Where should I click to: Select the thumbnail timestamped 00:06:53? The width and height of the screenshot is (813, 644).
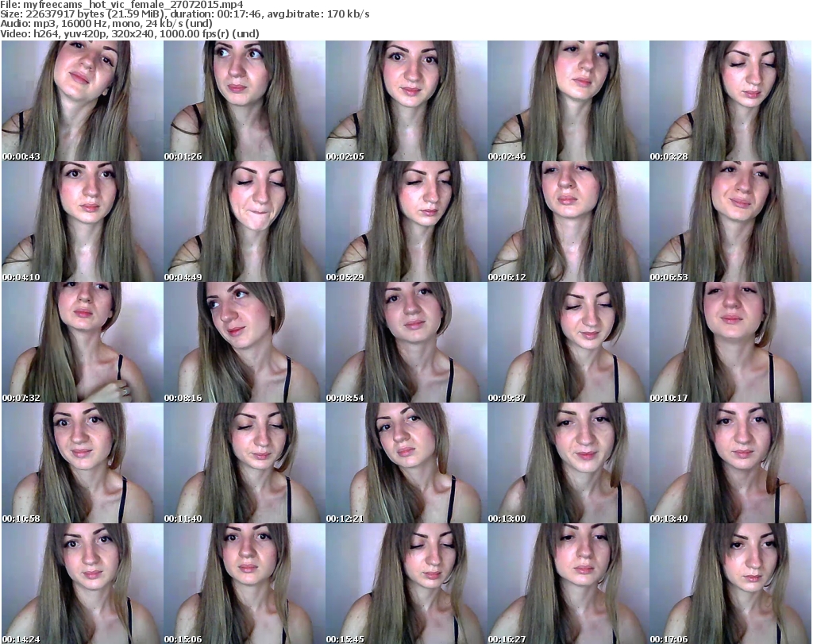730,222
